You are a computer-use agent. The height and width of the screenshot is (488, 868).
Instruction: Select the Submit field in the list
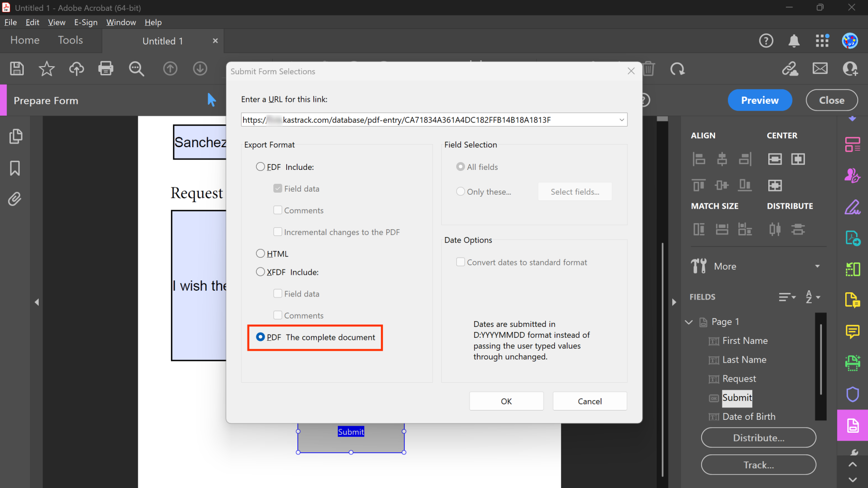[737, 398]
